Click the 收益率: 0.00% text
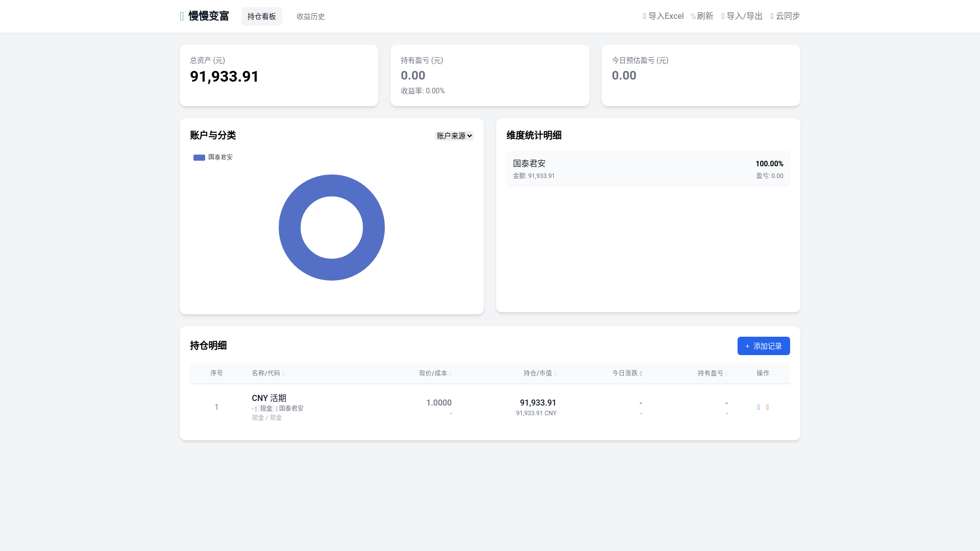Image resolution: width=980 pixels, height=551 pixels. [423, 91]
